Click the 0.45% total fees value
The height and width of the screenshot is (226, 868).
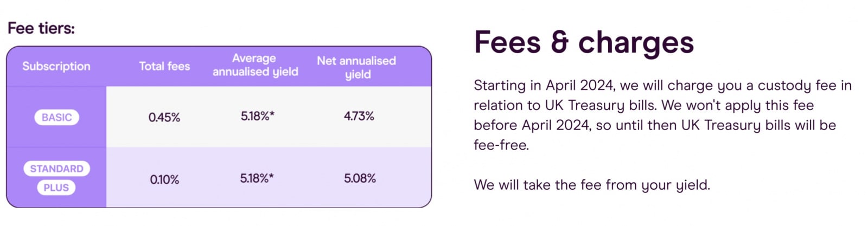164,117
